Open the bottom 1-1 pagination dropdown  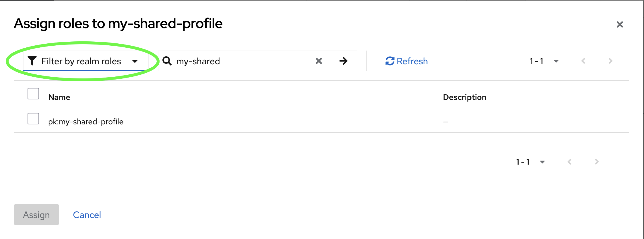(542, 162)
